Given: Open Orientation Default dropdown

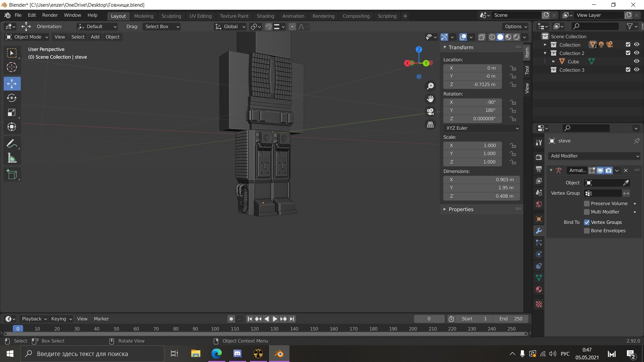Looking at the screenshot, I should [x=97, y=26].
